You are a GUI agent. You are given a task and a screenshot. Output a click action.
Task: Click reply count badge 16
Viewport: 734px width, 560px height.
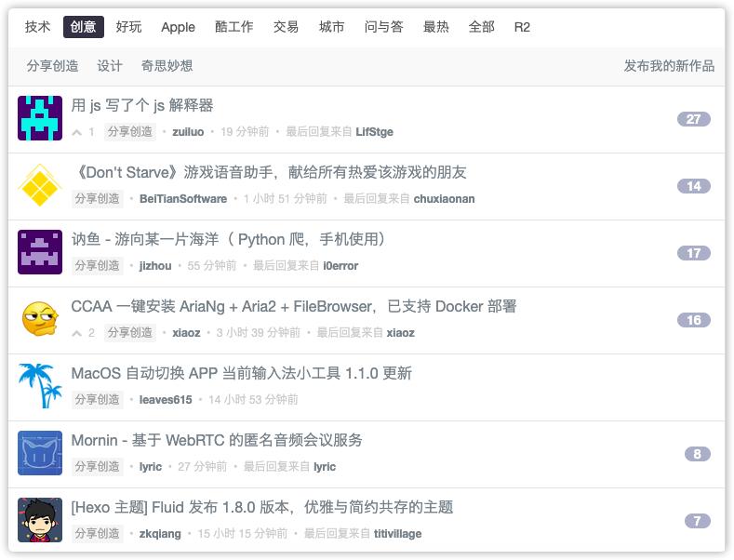pos(694,320)
